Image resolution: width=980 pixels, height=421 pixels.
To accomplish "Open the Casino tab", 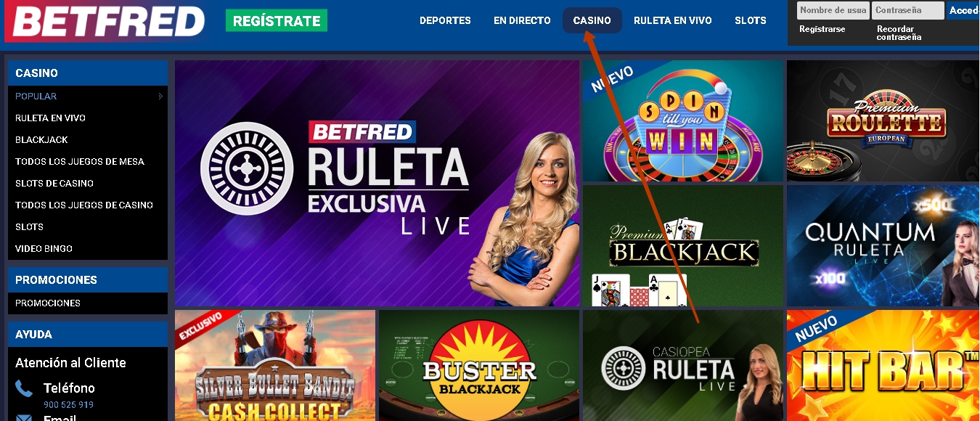I will click(592, 20).
